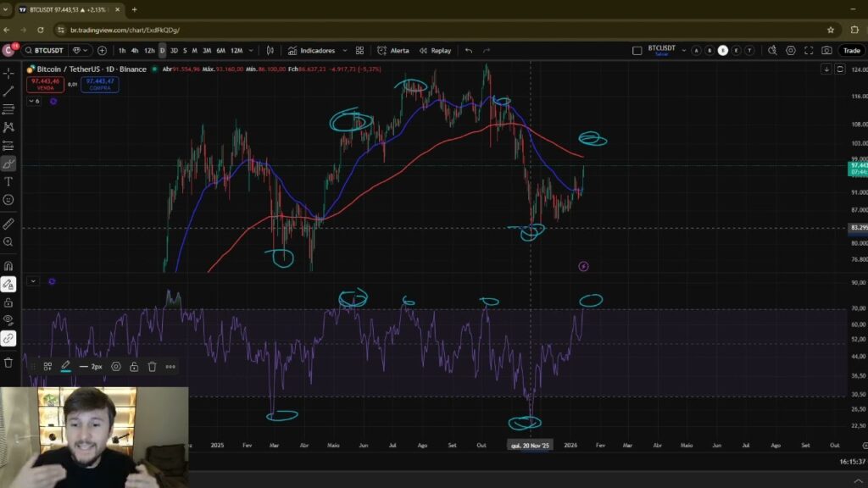Hide all drawings with the eye icon

pyautogui.click(x=8, y=319)
